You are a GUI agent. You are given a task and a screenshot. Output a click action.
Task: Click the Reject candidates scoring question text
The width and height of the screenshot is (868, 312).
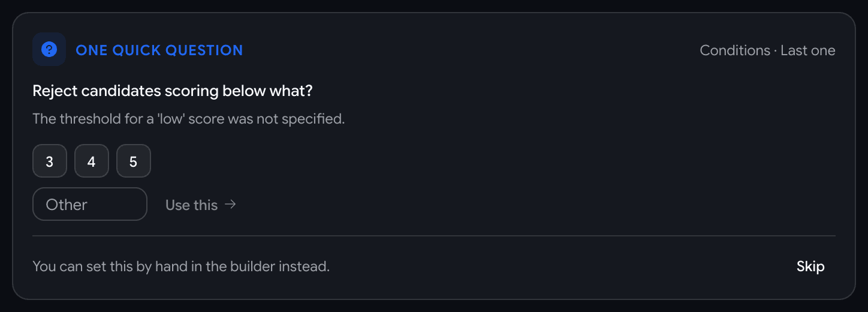click(173, 91)
